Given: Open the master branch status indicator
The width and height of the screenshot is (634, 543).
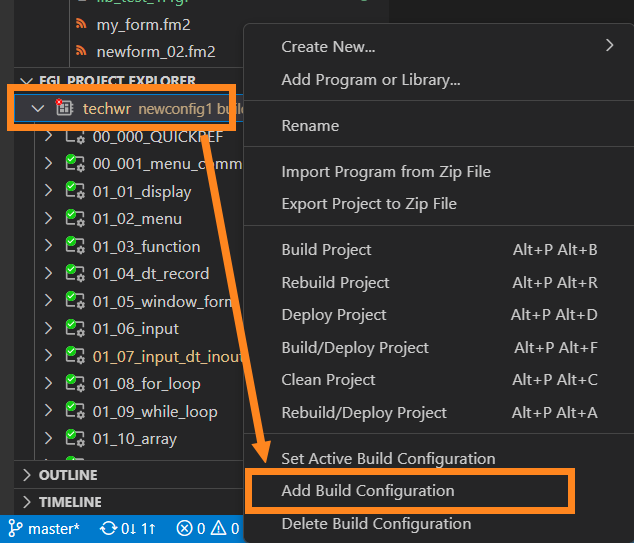Looking at the screenshot, I should [44, 528].
